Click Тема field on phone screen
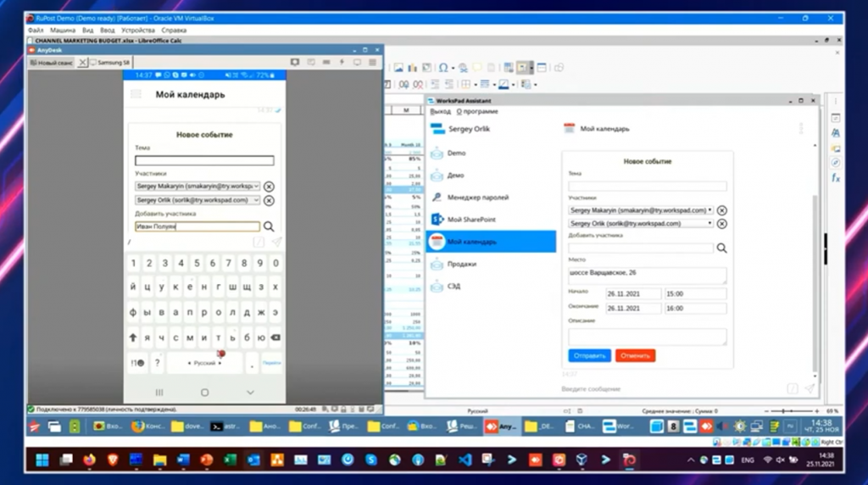Viewport: 868px width, 485px height. coord(204,160)
